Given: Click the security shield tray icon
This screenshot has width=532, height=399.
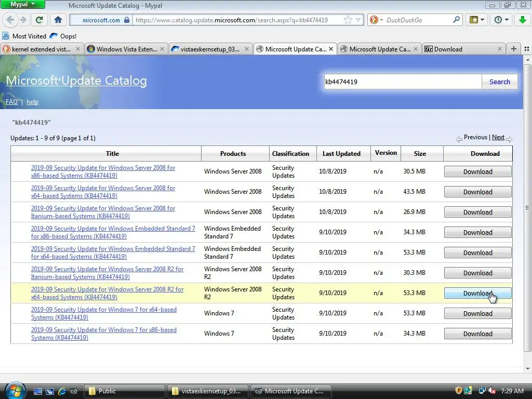Looking at the screenshot, I should [x=458, y=391].
